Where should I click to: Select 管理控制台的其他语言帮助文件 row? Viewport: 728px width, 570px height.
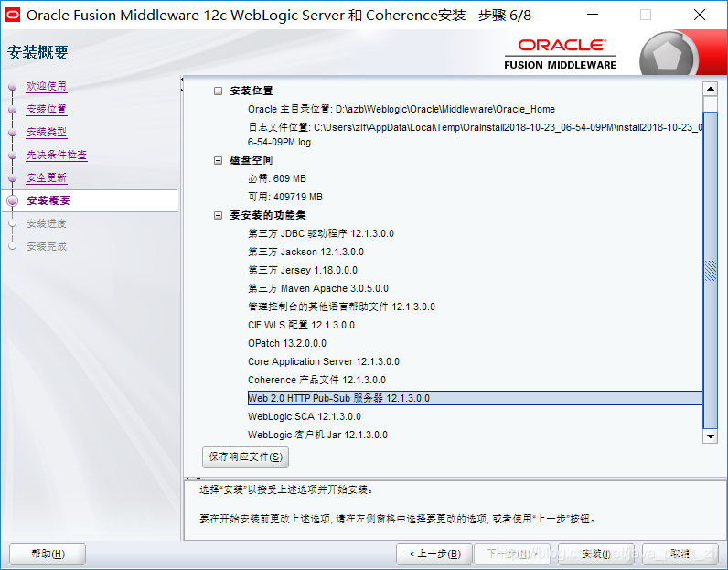pos(342,307)
